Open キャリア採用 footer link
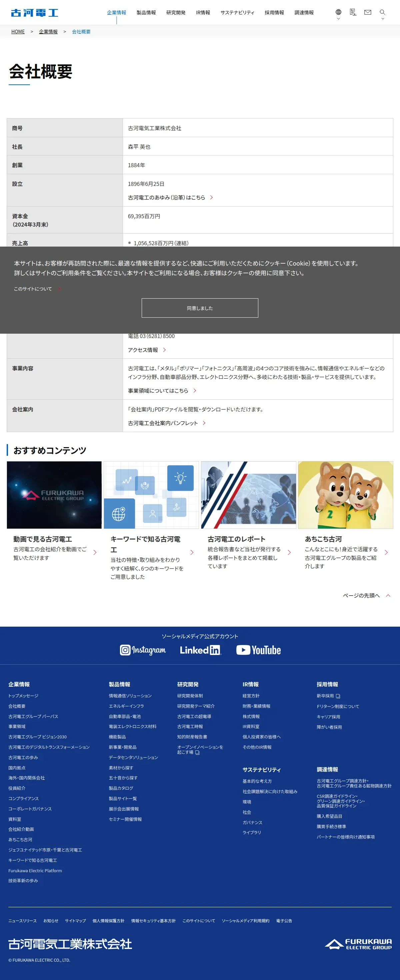The width and height of the screenshot is (400, 980). point(328,717)
